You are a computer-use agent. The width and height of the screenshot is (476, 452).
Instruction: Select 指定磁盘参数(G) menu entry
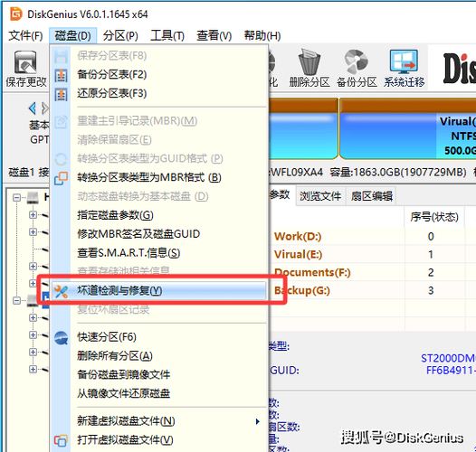click(x=159, y=215)
